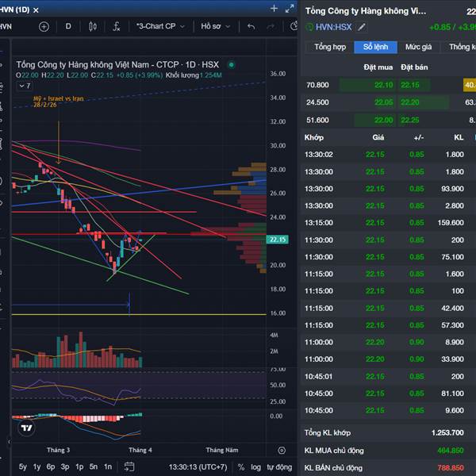Close the HVN (1D) chart tab
Image resolution: width=476 pixels, height=476 pixels.
[36, 10]
